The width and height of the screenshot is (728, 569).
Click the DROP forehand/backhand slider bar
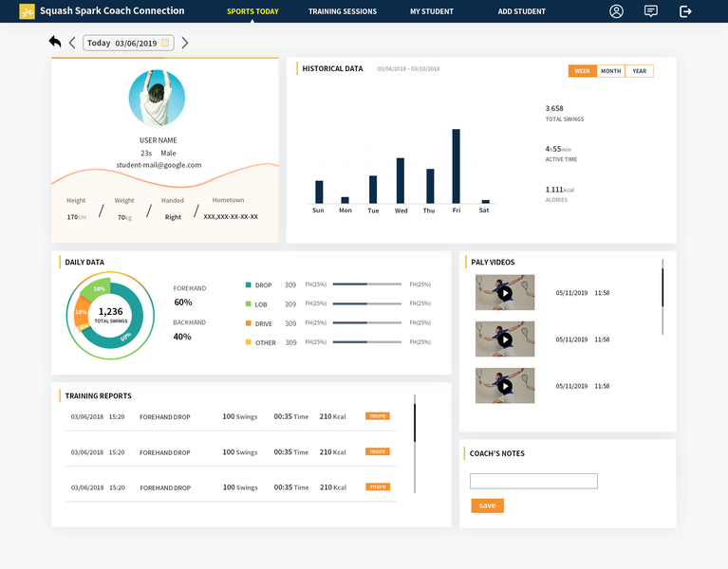point(366,284)
